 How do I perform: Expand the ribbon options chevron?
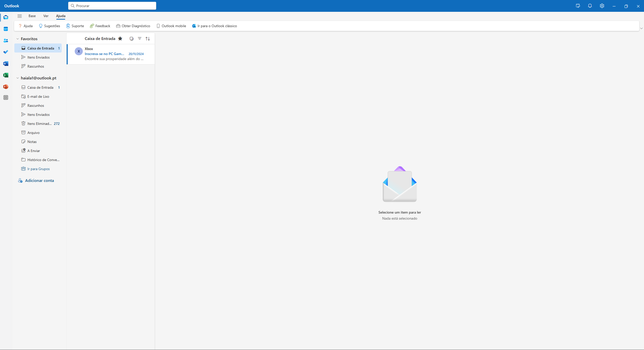[641, 28]
